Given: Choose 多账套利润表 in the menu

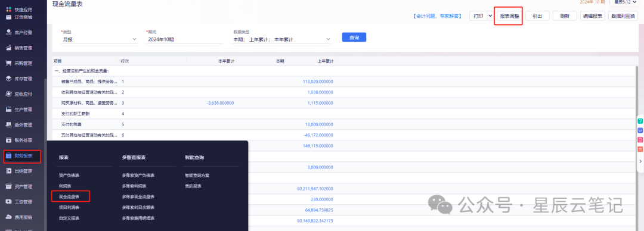Looking at the screenshot, I should pyautogui.click(x=132, y=186).
